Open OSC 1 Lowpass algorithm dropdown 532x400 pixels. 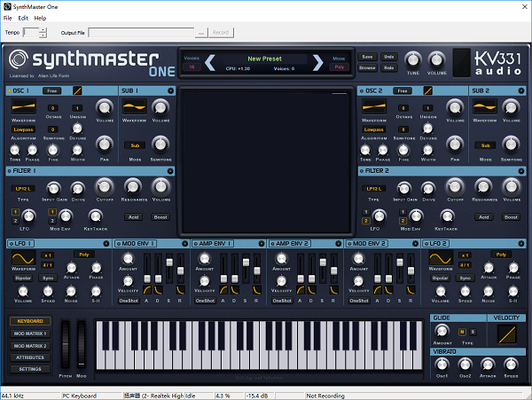[23, 129]
